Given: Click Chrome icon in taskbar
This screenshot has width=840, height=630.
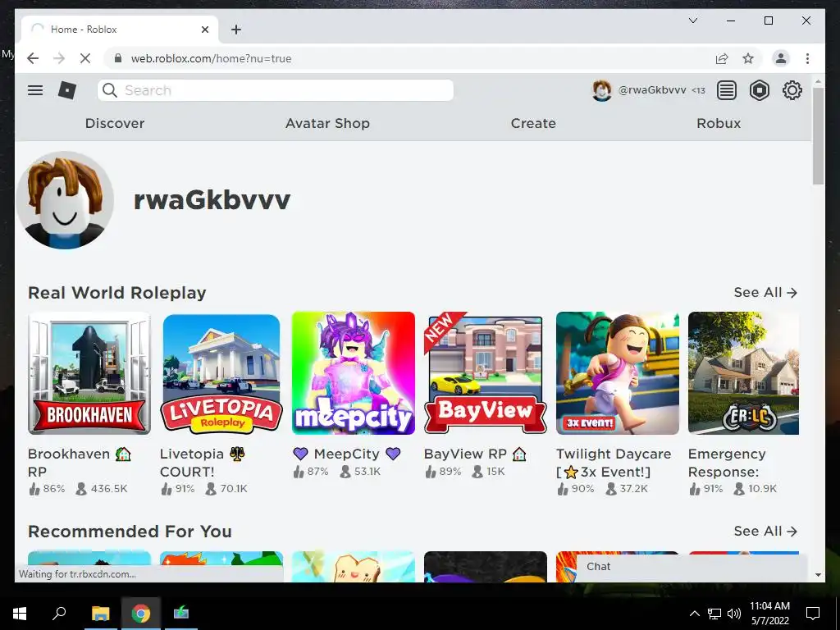Looking at the screenshot, I should click(x=141, y=613).
